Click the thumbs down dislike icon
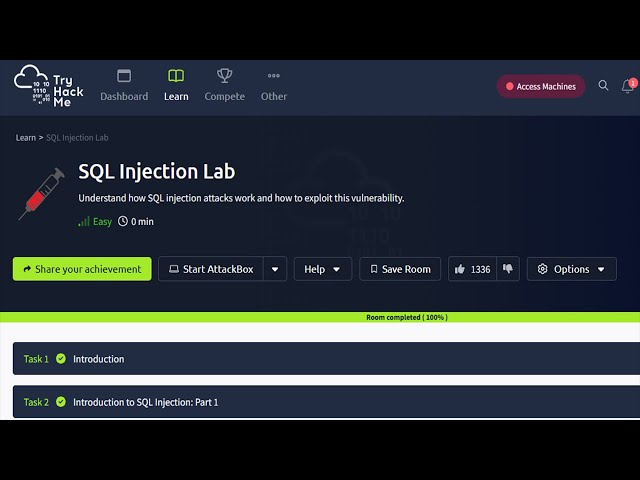Image resolution: width=640 pixels, height=480 pixels. (x=508, y=269)
